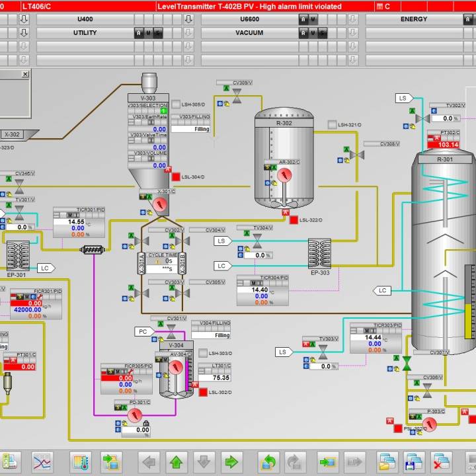The height and width of the screenshot is (476, 476).
Task: Click the red X delete display icon
Action: (x=441, y=461)
